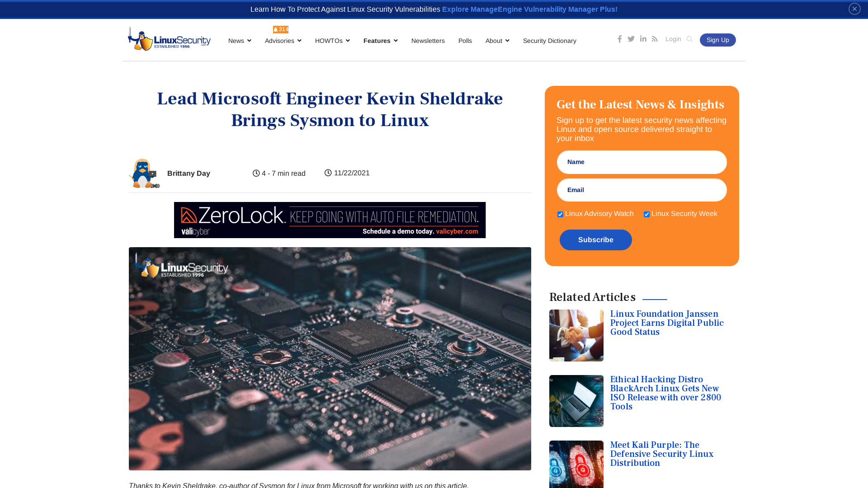Screen dimensions: 868x488
Task: Open BlackArch Linux ISO Release article link
Action: pos(666,393)
